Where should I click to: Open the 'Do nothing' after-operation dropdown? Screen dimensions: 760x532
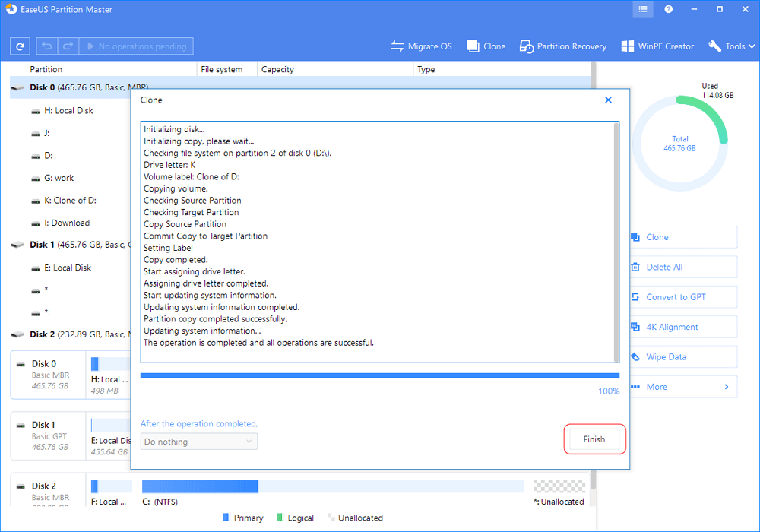[198, 442]
